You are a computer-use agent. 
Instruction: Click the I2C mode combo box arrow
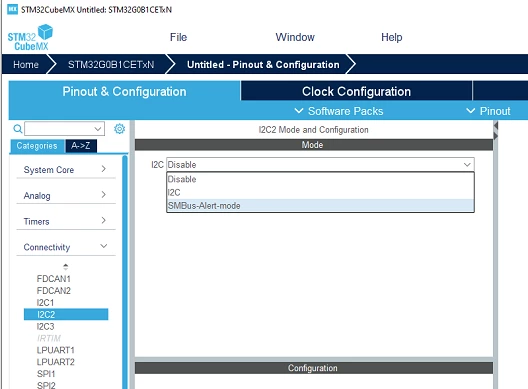tap(467, 164)
